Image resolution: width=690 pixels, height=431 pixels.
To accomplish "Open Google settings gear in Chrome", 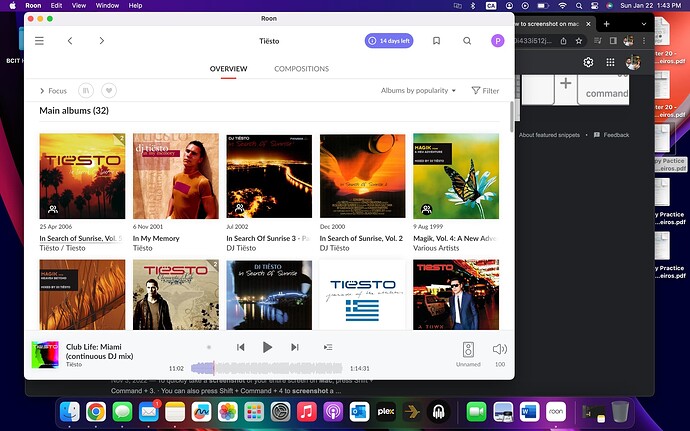I will pyautogui.click(x=588, y=63).
